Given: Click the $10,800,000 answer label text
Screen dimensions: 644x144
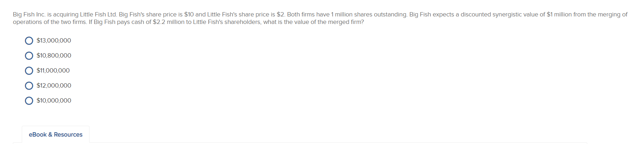Looking at the screenshot, I should coord(54,56).
